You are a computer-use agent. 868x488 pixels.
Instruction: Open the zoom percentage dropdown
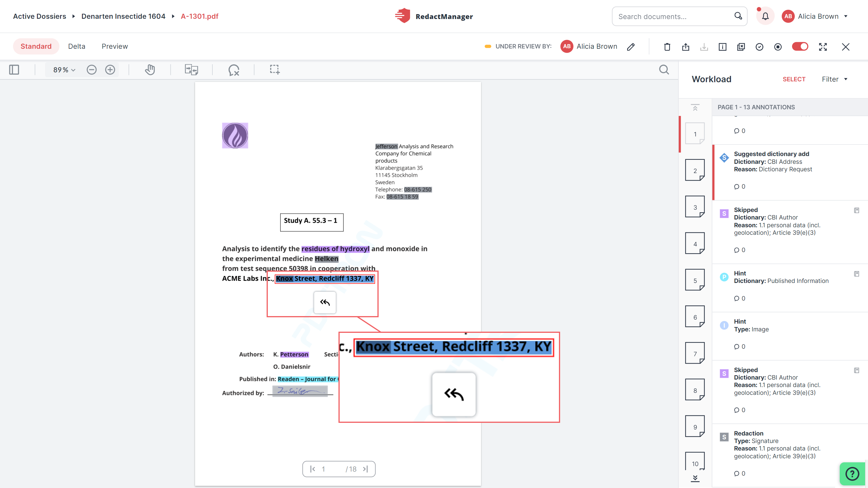(x=64, y=70)
